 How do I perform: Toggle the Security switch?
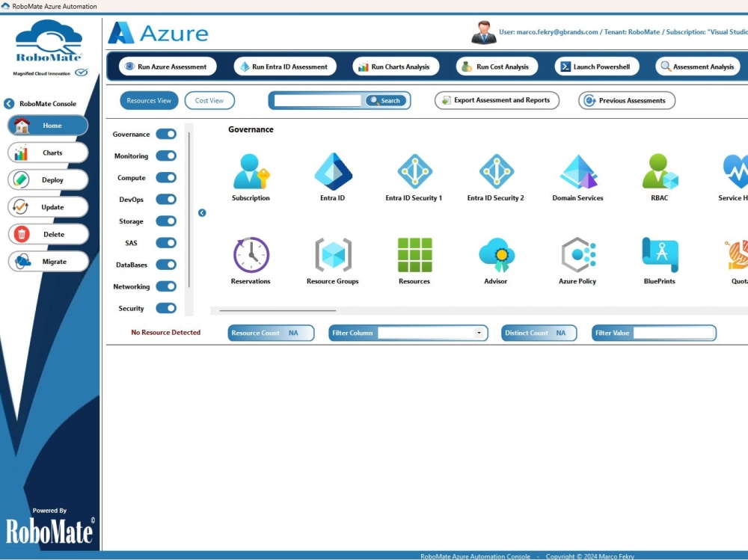click(x=166, y=308)
